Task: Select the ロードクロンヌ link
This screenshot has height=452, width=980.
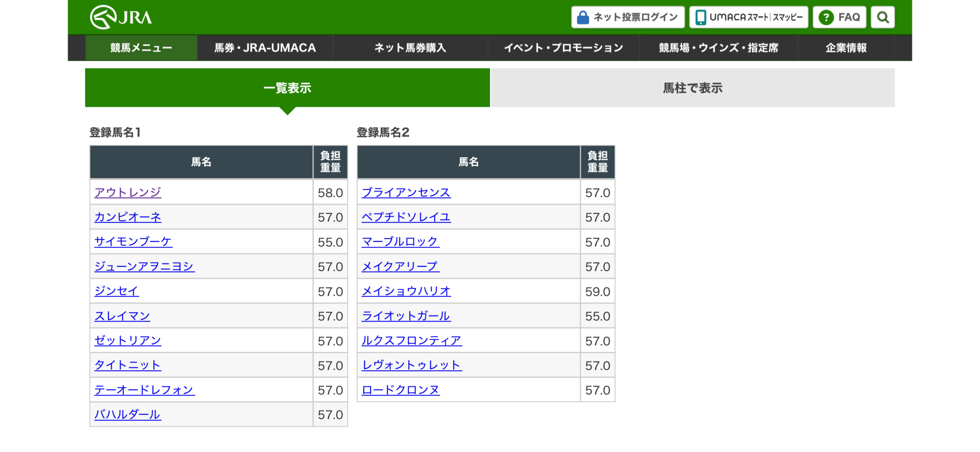Action: [x=400, y=390]
